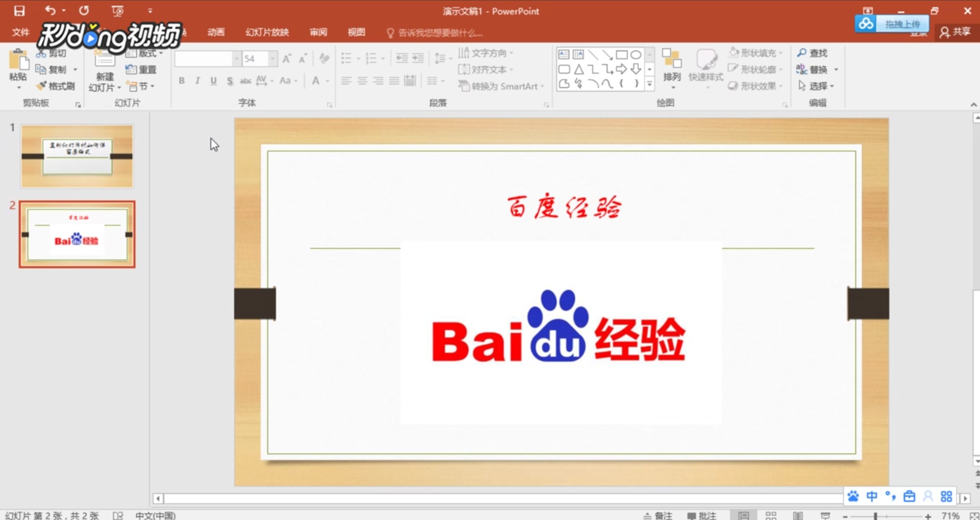The height and width of the screenshot is (520, 980).
Task: Select slide 1 thumbnail
Action: pyautogui.click(x=77, y=156)
